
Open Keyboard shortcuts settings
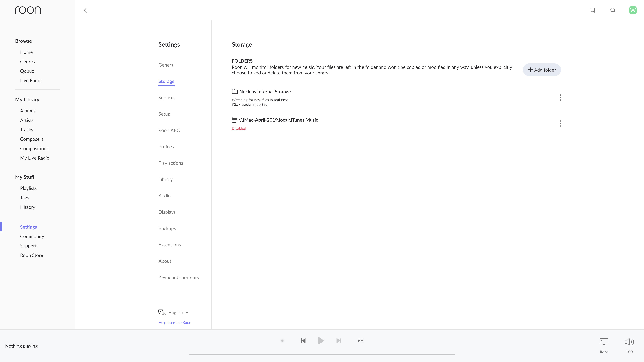coord(178,277)
